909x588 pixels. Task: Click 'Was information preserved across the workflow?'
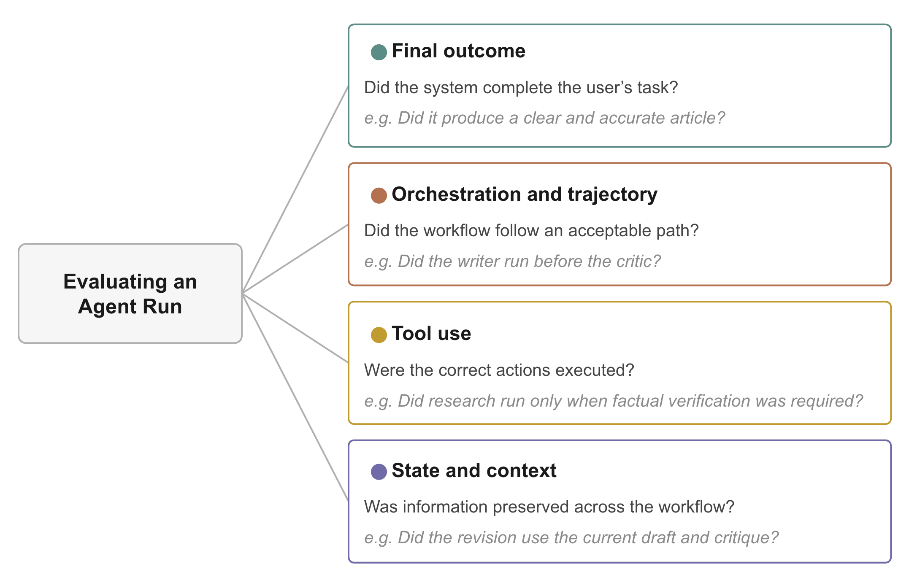pos(549,507)
